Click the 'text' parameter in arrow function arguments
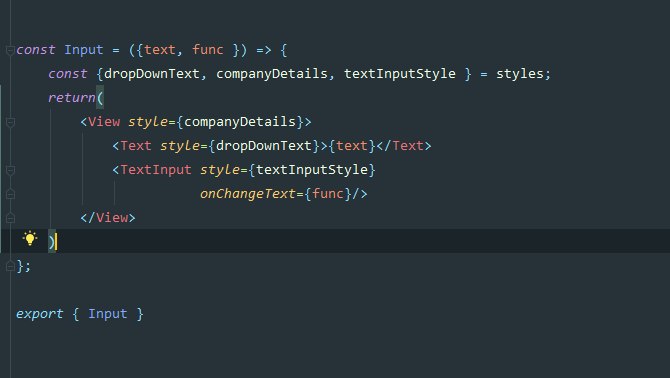This screenshot has height=378, width=670. click(160, 50)
